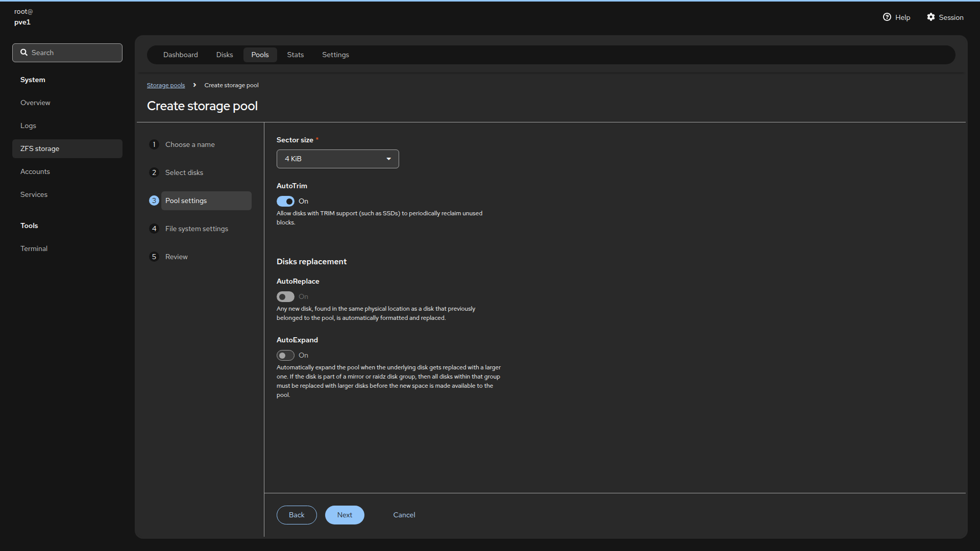980x551 pixels.
Task: Click step 5 Review number circle
Action: pyautogui.click(x=154, y=257)
